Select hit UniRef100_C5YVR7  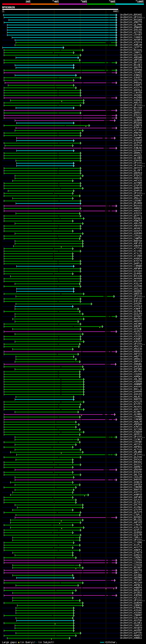coord(131,35)
